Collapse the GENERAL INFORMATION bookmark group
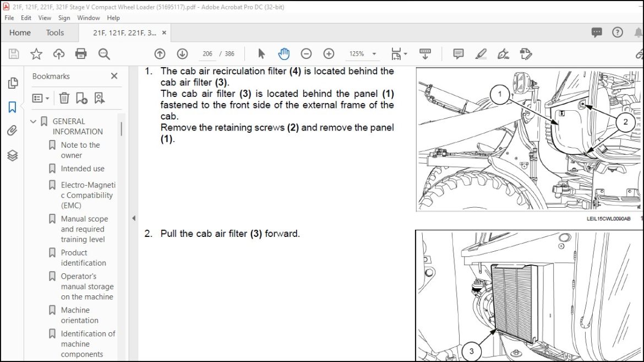 click(x=34, y=121)
